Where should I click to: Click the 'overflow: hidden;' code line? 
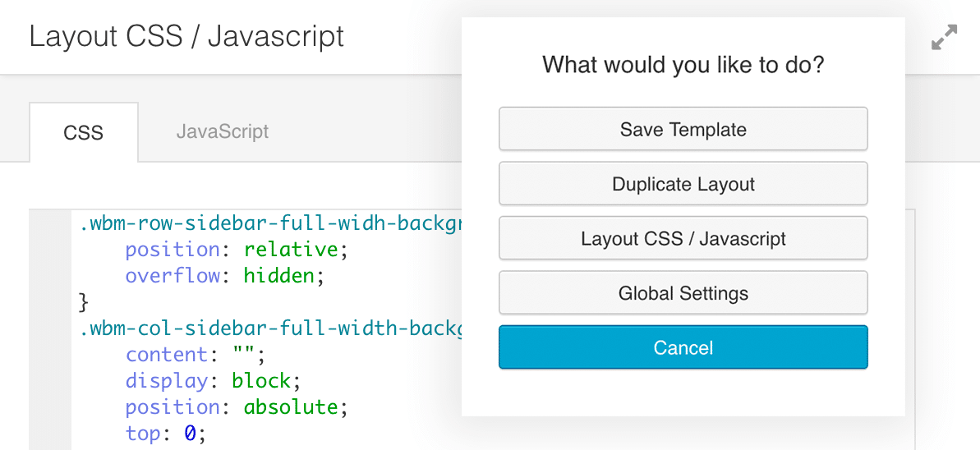click(x=225, y=276)
